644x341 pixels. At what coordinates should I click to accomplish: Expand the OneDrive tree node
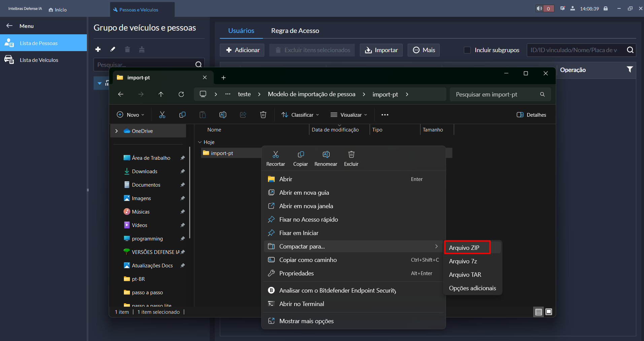pyautogui.click(x=116, y=131)
